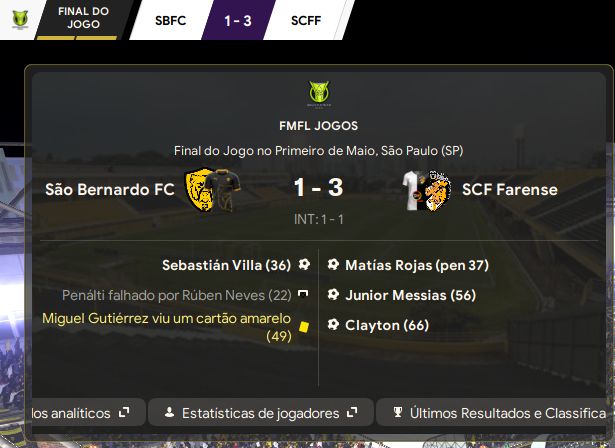Pop out the Estatísticas de jogadores panel
This screenshot has height=448, width=615.
(352, 412)
